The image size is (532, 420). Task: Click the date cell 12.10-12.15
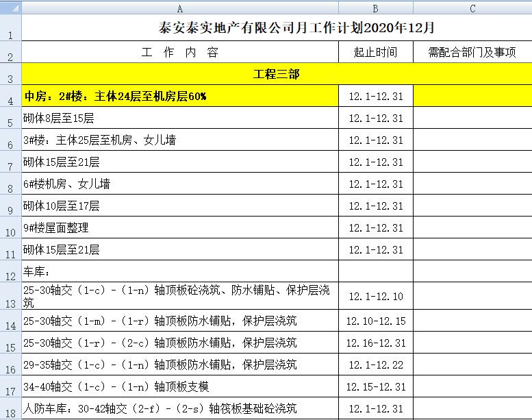(375, 321)
